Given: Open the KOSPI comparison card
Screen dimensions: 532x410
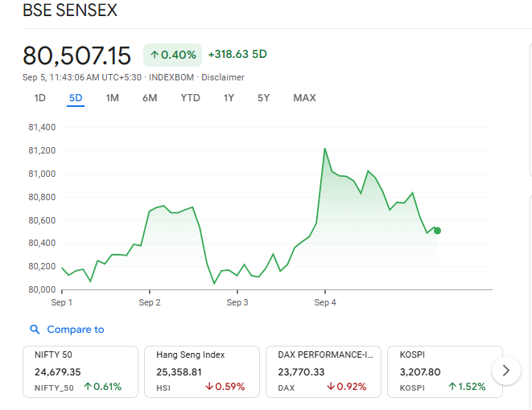Looking at the screenshot, I should 444,371.
